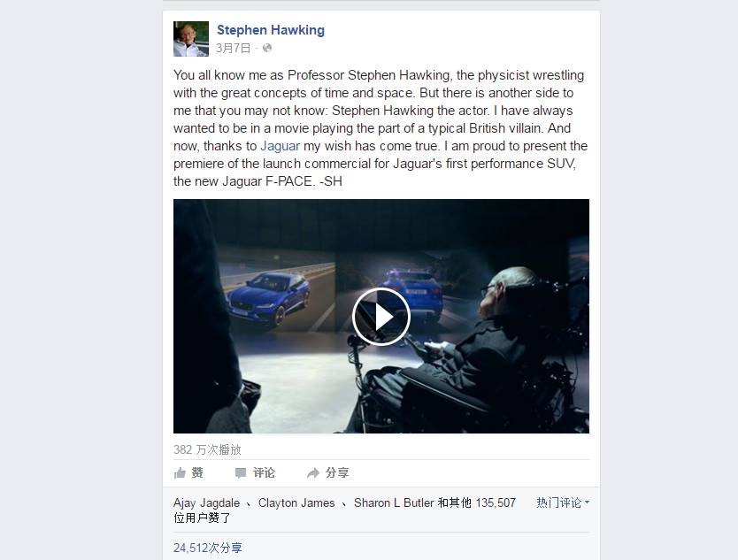Viewport: 738px width, 560px height.
Task: Open the Stephen Hawking profile name link
Action: 271,30
